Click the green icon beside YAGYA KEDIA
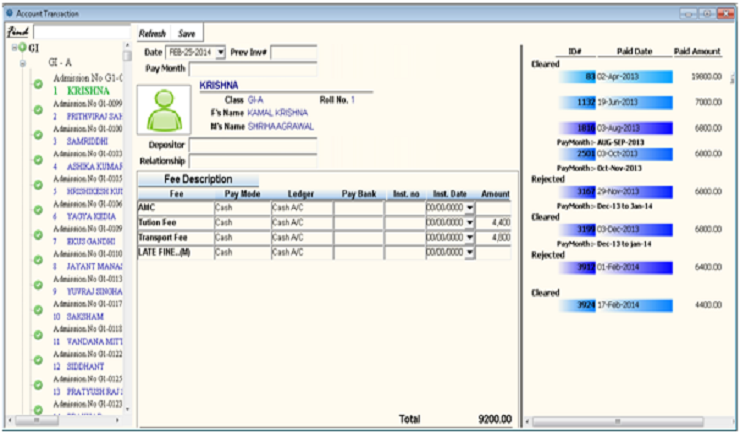Image resolution: width=740 pixels, height=434 pixels. pyautogui.click(x=38, y=214)
